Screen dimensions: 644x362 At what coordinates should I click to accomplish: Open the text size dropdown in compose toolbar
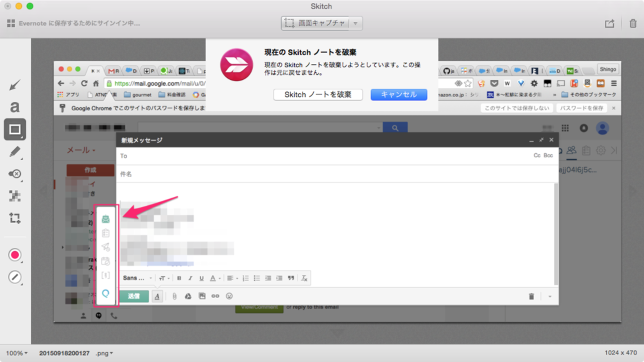[x=164, y=278]
